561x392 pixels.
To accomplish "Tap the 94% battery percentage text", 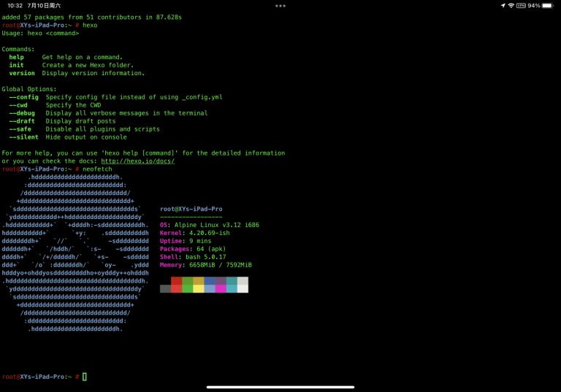I will pos(534,5).
